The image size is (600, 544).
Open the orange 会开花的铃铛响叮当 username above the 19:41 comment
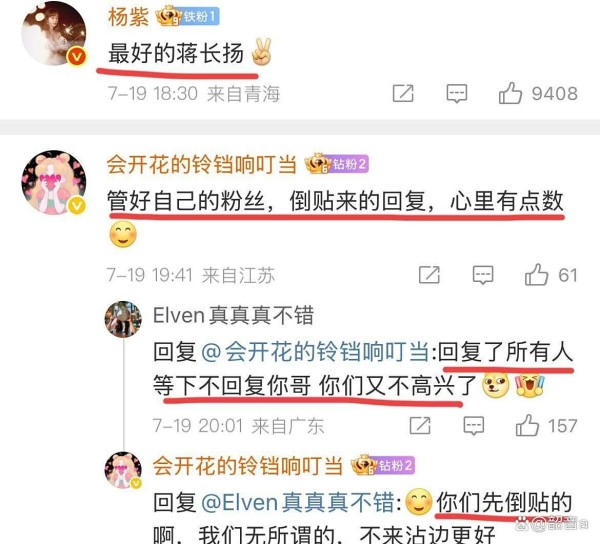click(202, 165)
